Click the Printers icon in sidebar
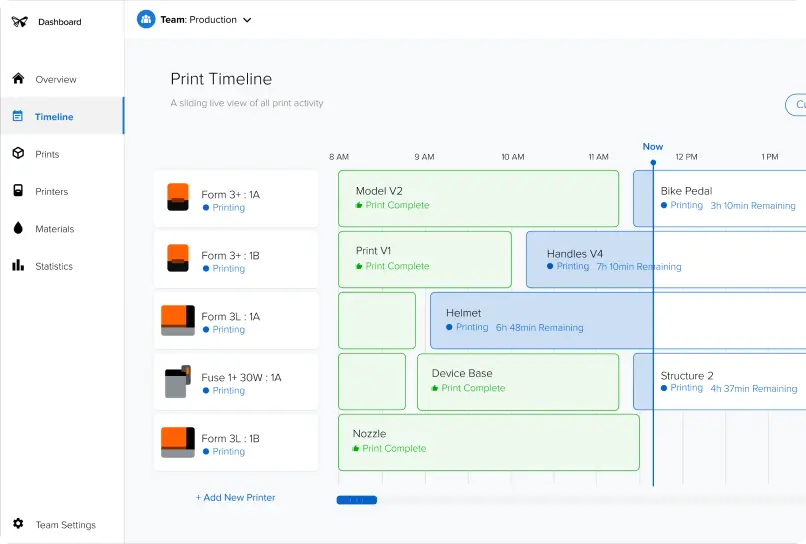The width and height of the screenshot is (806, 544). click(18, 191)
